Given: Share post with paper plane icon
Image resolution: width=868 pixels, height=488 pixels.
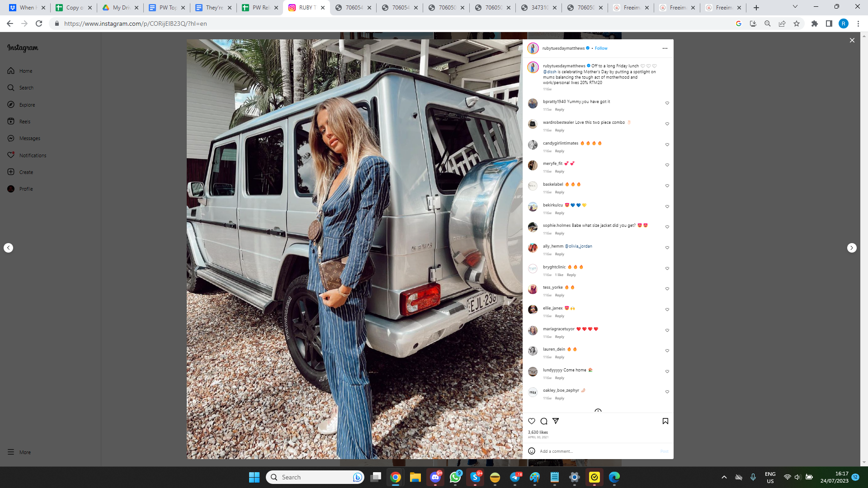Looking at the screenshot, I should tap(556, 421).
